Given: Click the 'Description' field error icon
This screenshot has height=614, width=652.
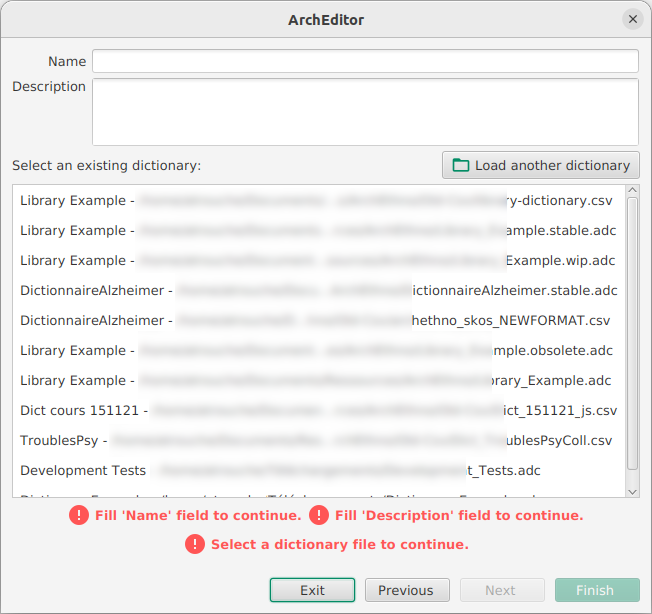Looking at the screenshot, I should [x=319, y=515].
